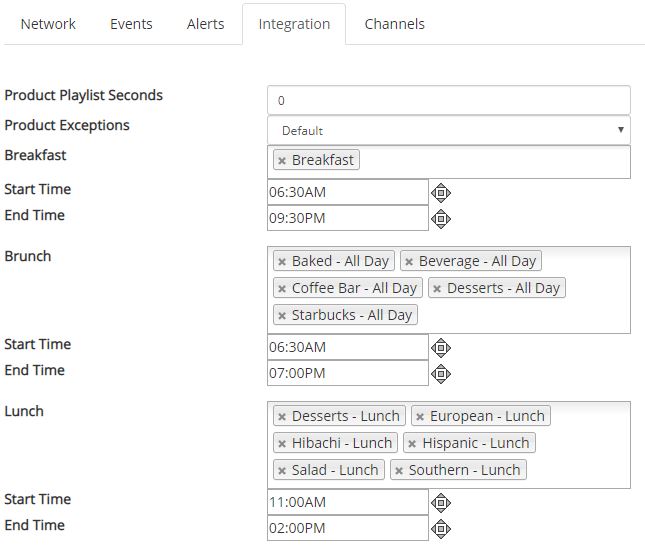Screen dimensions: 645x550
Task: Click the Lunch Start Time 11:00AM field
Action: pos(348,502)
